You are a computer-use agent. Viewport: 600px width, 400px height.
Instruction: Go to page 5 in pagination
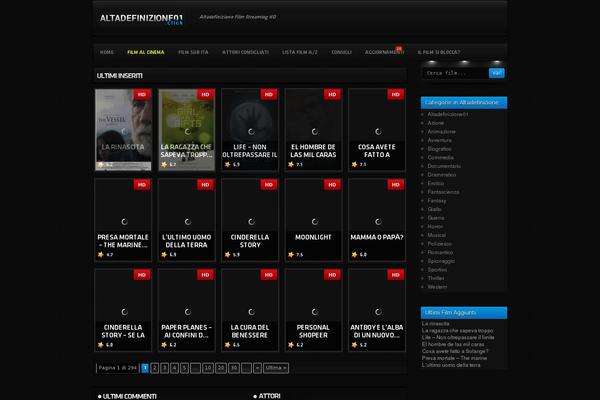click(x=184, y=368)
